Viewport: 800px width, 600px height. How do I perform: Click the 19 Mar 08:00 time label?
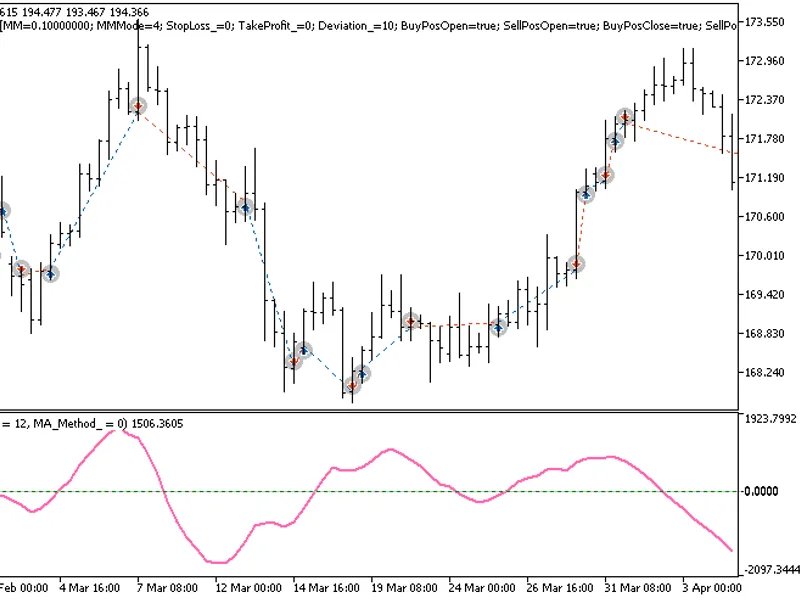point(404,588)
